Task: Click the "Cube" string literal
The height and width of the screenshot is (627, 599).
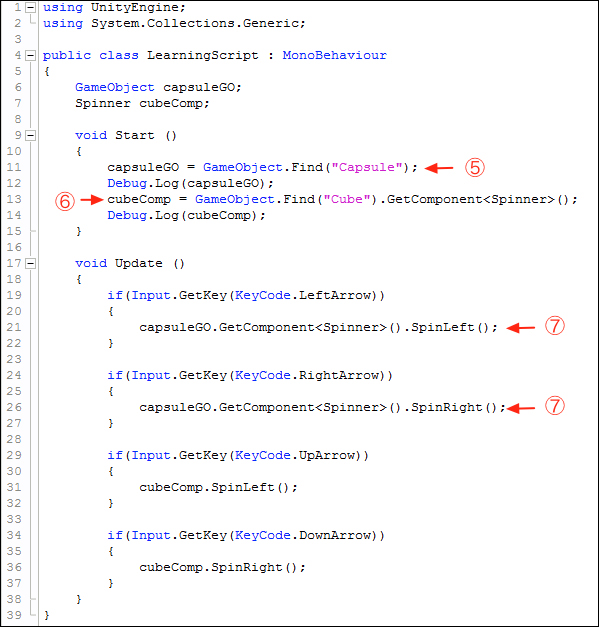Action: [x=347, y=199]
